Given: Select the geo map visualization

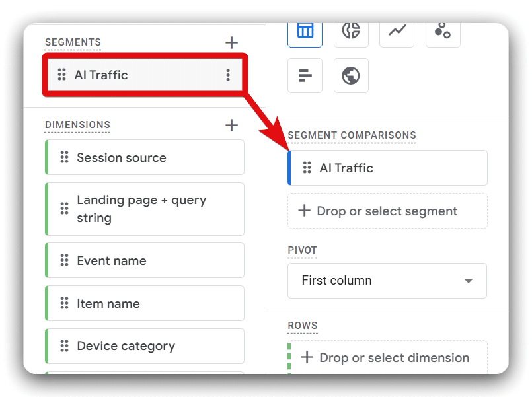Looking at the screenshot, I should tap(351, 76).
